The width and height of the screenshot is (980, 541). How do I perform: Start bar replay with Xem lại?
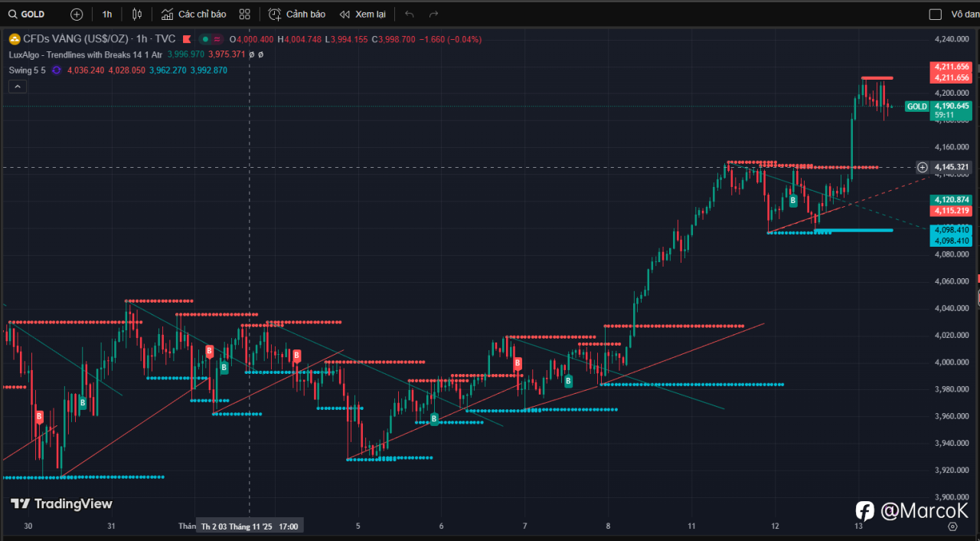(363, 14)
